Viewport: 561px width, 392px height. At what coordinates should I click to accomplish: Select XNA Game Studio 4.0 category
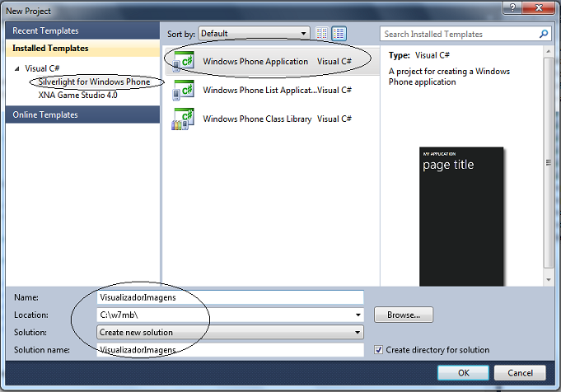tap(77, 96)
